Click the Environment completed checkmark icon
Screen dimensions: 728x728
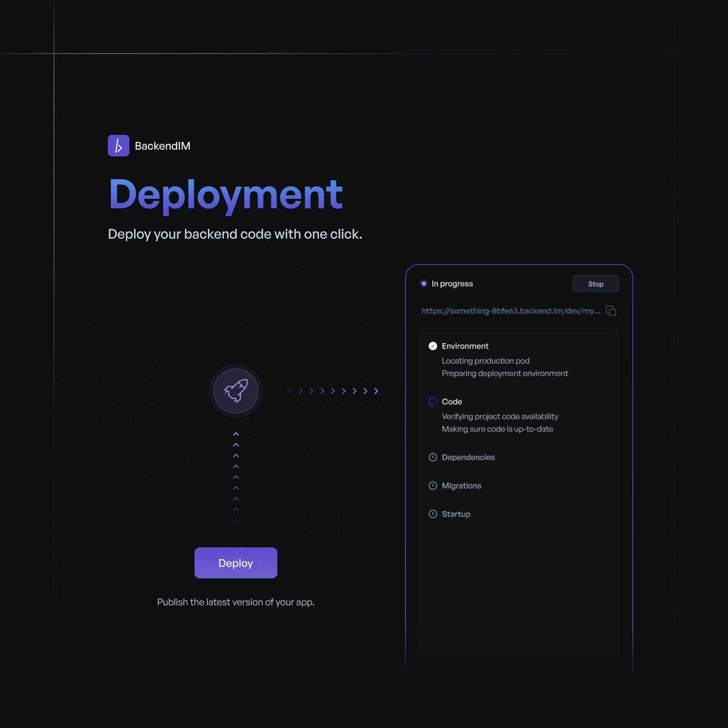[433, 346]
